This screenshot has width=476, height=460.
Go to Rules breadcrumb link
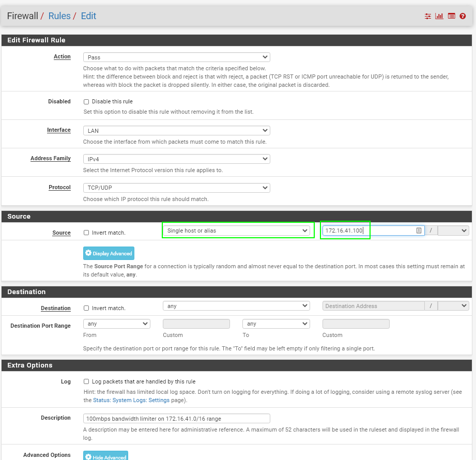click(x=59, y=16)
